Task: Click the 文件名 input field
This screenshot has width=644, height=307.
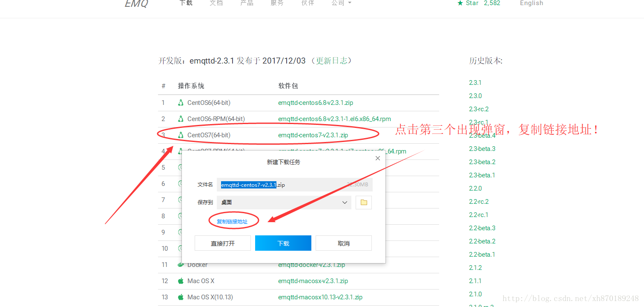Action: pos(295,185)
